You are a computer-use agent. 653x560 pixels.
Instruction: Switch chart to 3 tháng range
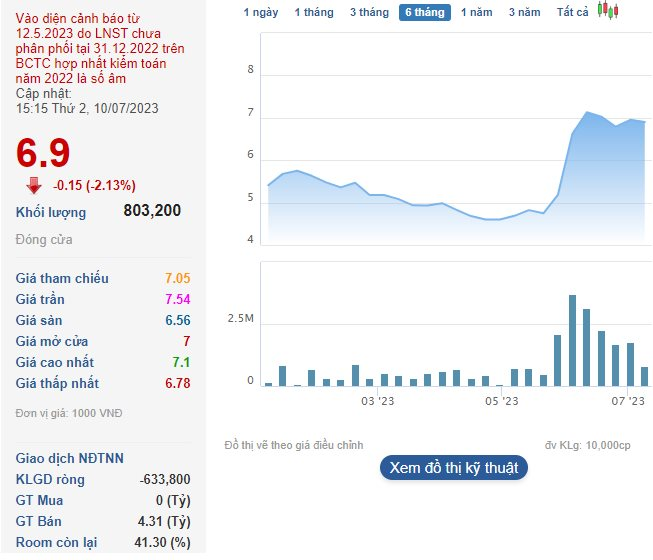tap(369, 12)
